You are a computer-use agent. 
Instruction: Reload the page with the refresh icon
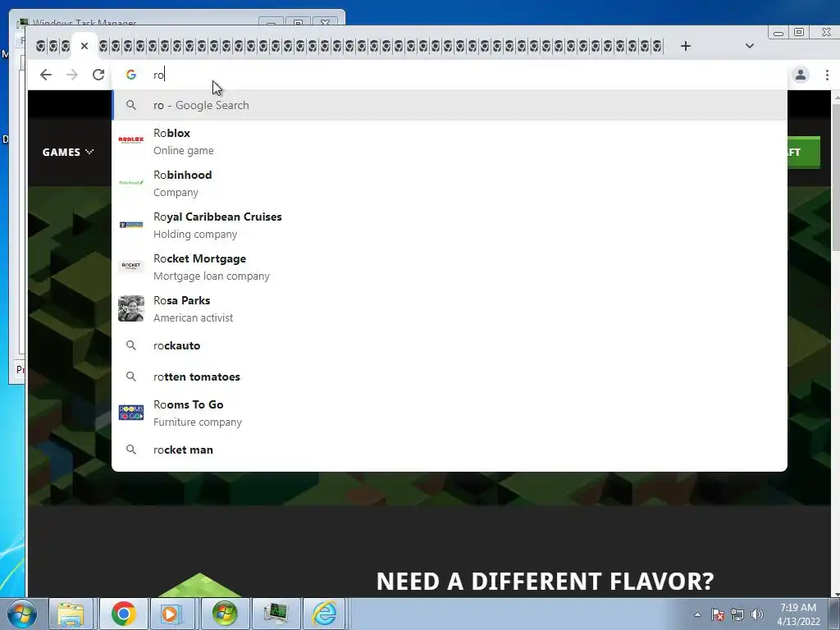coord(98,75)
